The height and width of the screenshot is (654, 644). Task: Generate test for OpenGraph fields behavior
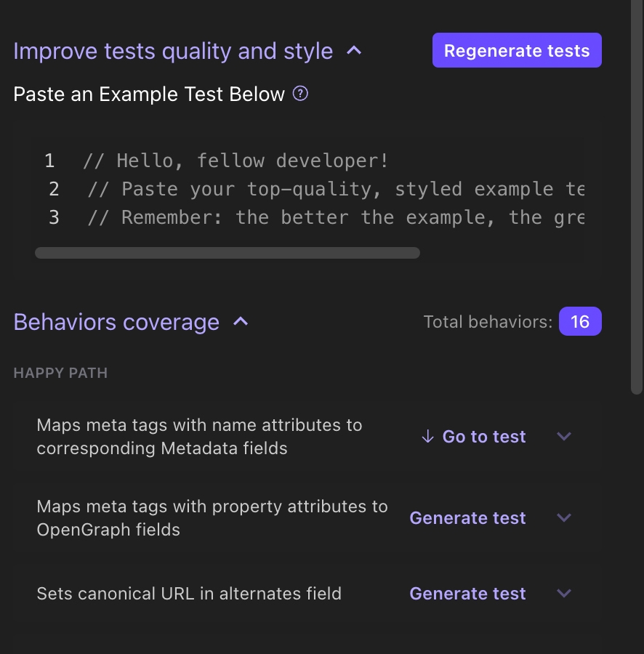[x=467, y=517]
